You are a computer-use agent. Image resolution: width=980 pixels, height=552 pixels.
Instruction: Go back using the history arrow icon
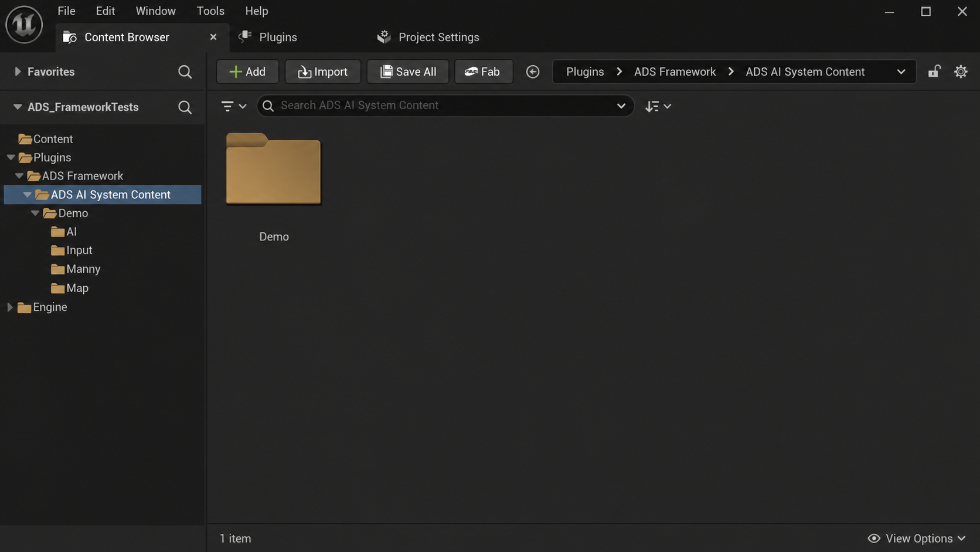533,72
